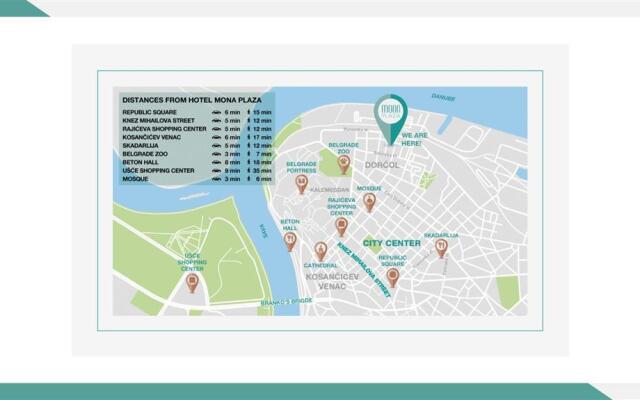Screen dimensions: 640x400
Task: Select the Cathedral map pin
Action: [320, 251]
